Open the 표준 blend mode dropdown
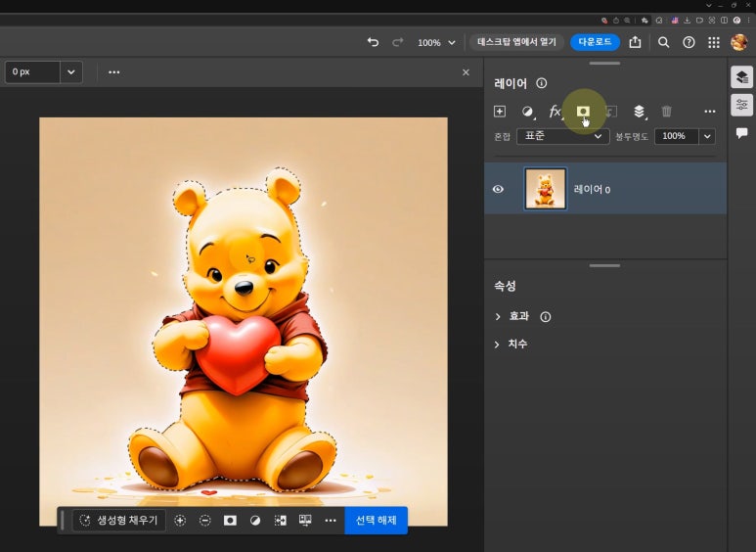The height and width of the screenshot is (552, 756). point(562,136)
